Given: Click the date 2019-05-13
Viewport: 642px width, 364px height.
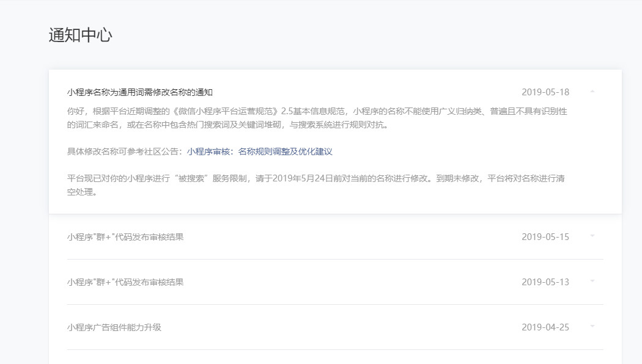Looking at the screenshot, I should tap(545, 282).
